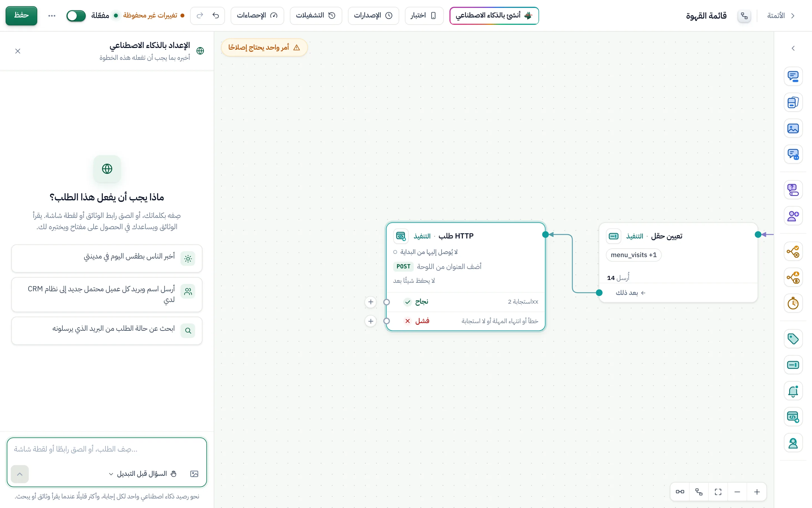Viewport: 812px width, 508px height.
Task: Click the undo arrow icon
Action: point(216,16)
